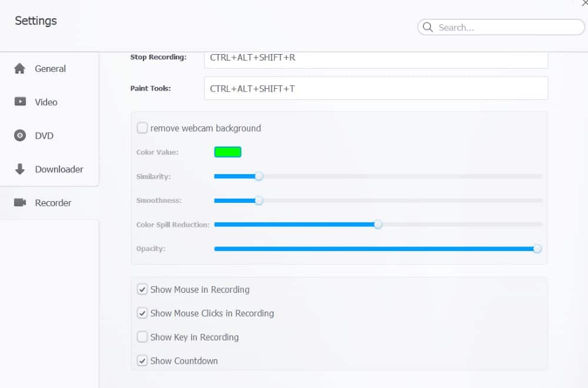Open the General settings tab
Viewport: 588px width, 388px height.
50,69
